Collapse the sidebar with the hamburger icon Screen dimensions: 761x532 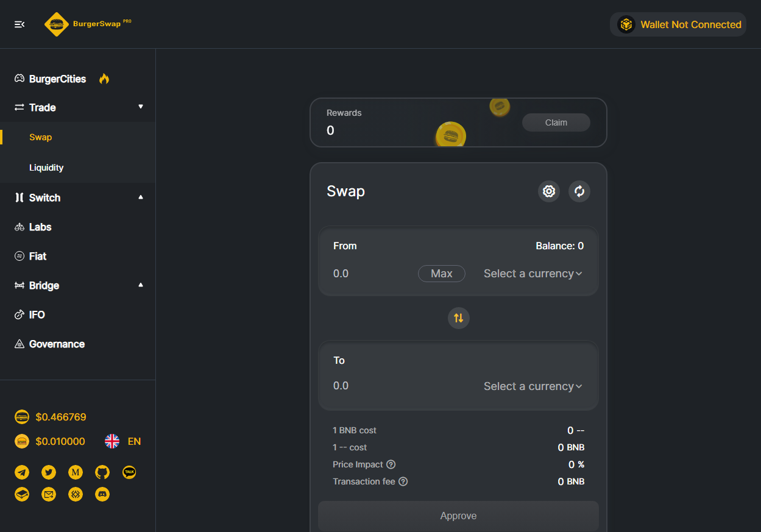(19, 24)
